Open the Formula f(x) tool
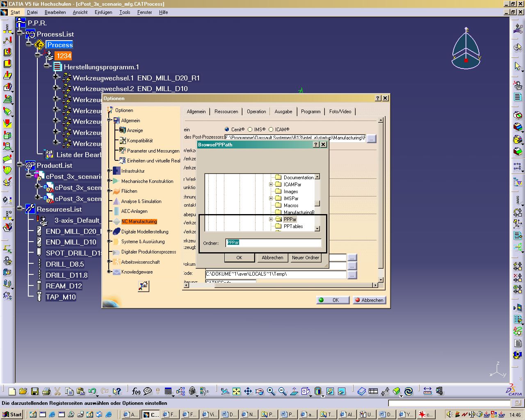525x420 pixels. click(136, 391)
